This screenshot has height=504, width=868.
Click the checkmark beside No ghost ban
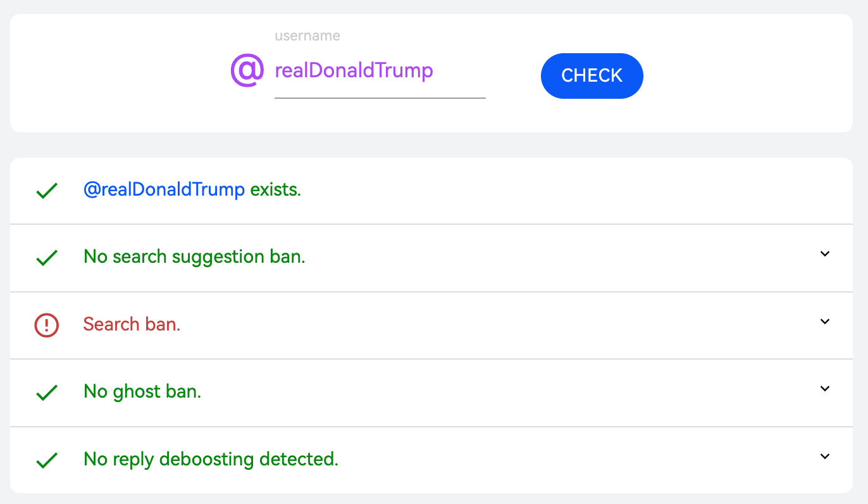tap(47, 393)
